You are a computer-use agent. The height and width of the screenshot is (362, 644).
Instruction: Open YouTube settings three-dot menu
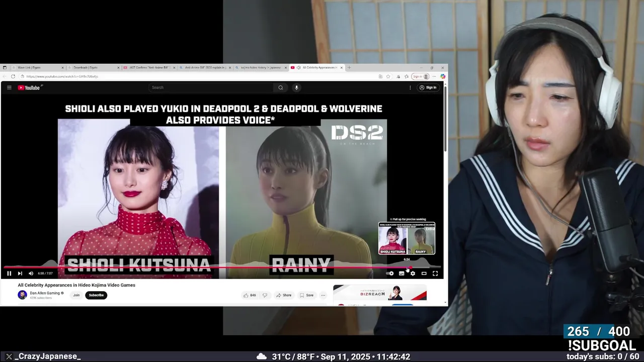click(x=410, y=87)
